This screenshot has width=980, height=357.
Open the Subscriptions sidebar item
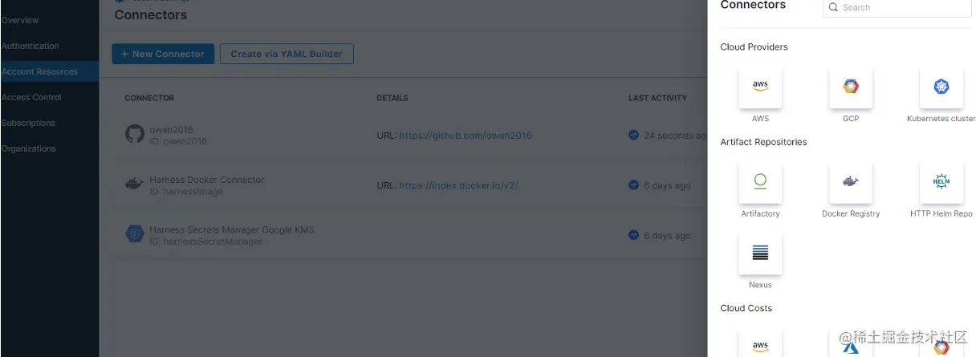point(29,123)
